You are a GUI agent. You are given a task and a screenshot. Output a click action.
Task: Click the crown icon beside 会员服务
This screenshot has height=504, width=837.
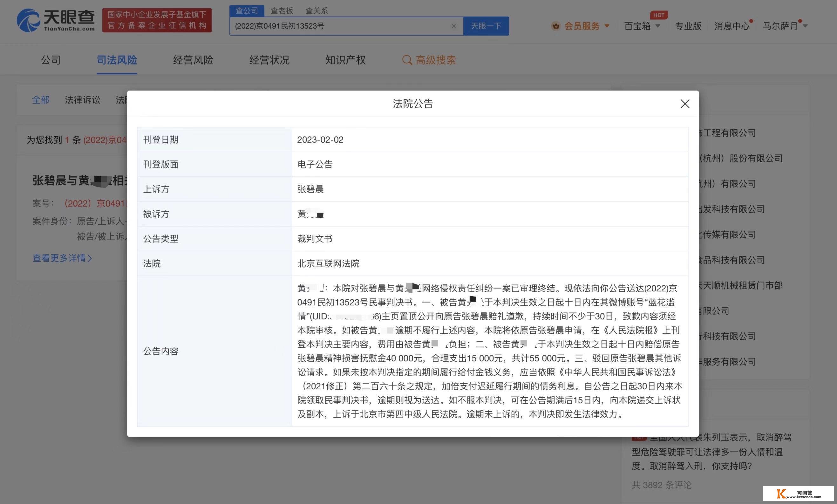[555, 26]
